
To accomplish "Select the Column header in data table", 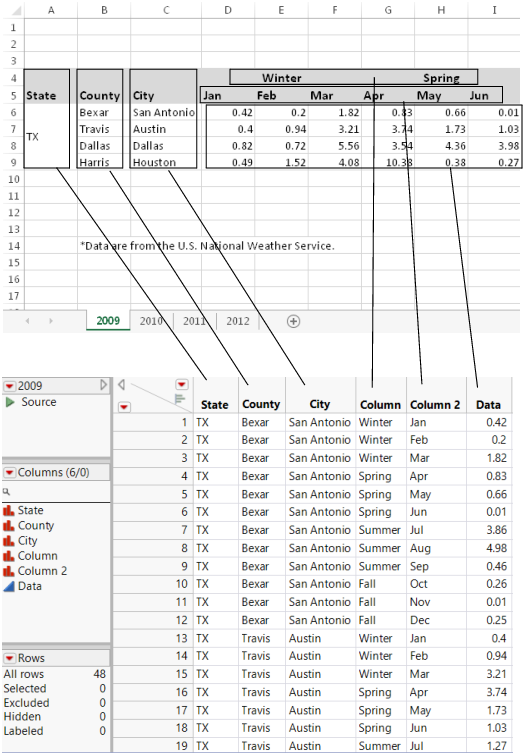I will (x=380, y=405).
